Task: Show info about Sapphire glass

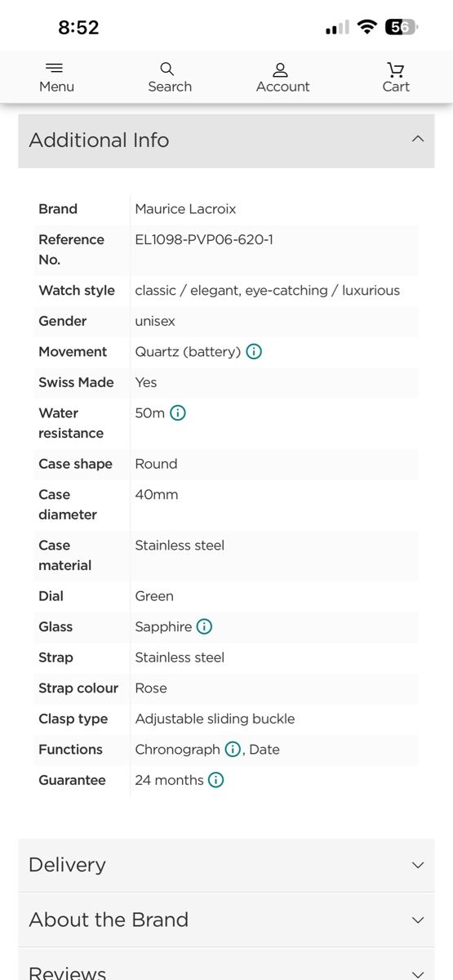Action: (204, 627)
